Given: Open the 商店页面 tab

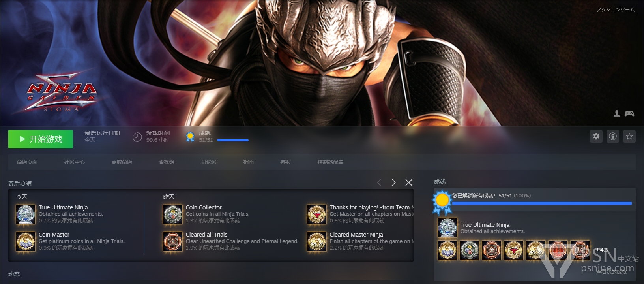Looking at the screenshot, I should (x=27, y=162).
